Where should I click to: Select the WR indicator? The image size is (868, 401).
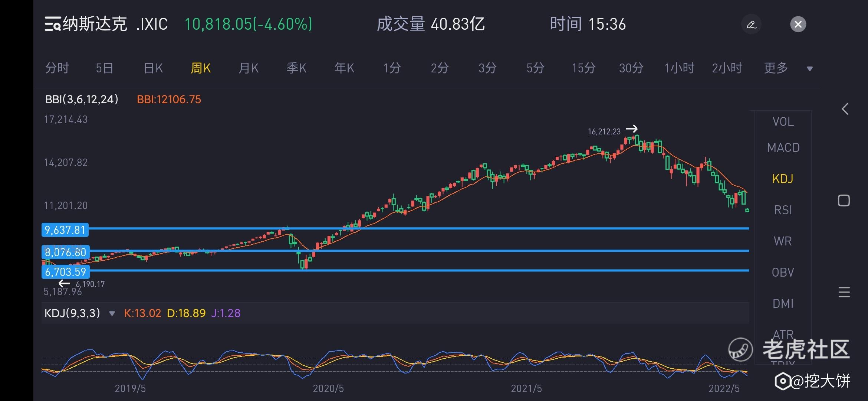point(783,241)
